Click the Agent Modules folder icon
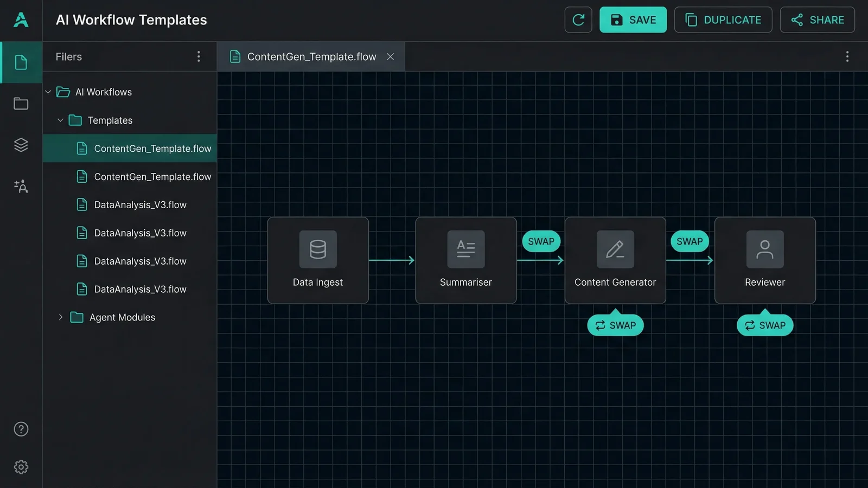868x488 pixels. click(77, 317)
